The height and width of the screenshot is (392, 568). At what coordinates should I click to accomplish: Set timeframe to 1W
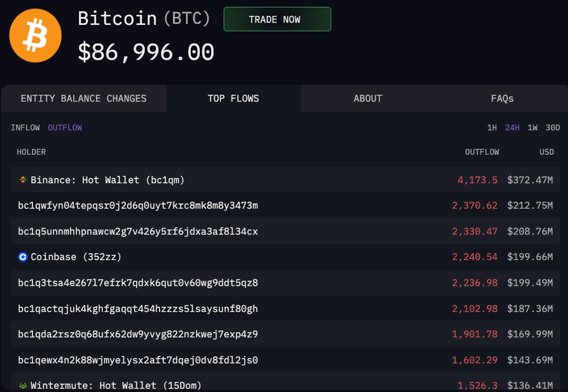point(532,128)
